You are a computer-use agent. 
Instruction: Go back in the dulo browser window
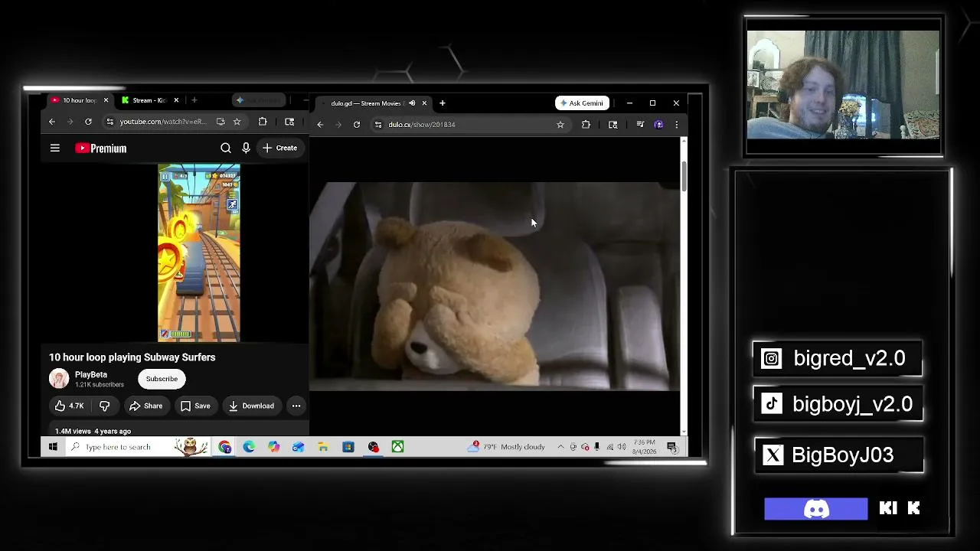click(320, 125)
